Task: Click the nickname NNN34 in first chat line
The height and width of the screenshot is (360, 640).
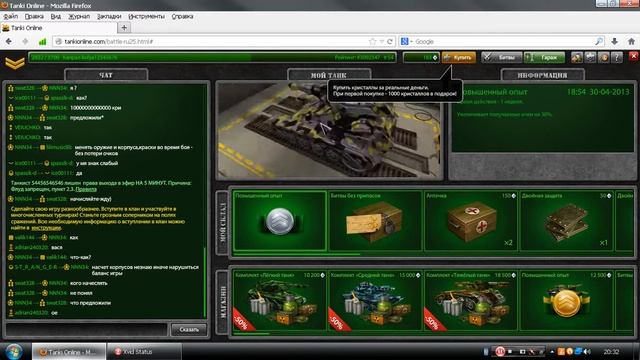Action: [x=57, y=88]
